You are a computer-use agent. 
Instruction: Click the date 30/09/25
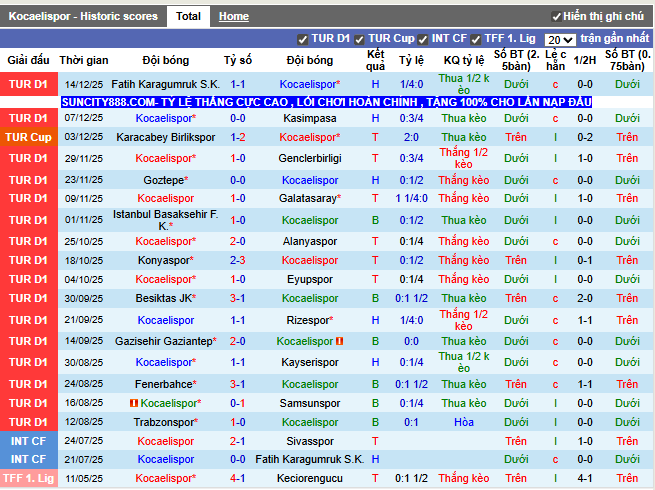(84, 299)
